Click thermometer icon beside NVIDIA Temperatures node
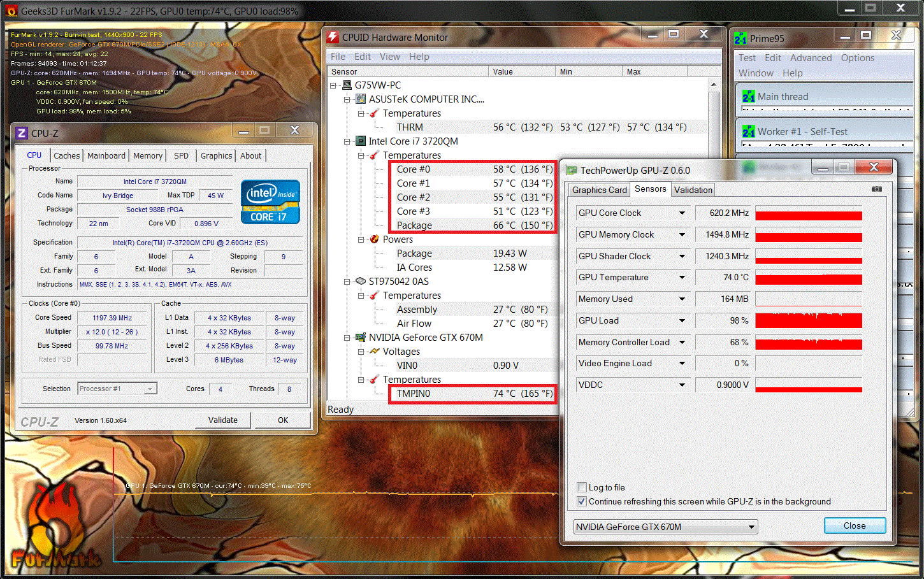 [x=375, y=379]
